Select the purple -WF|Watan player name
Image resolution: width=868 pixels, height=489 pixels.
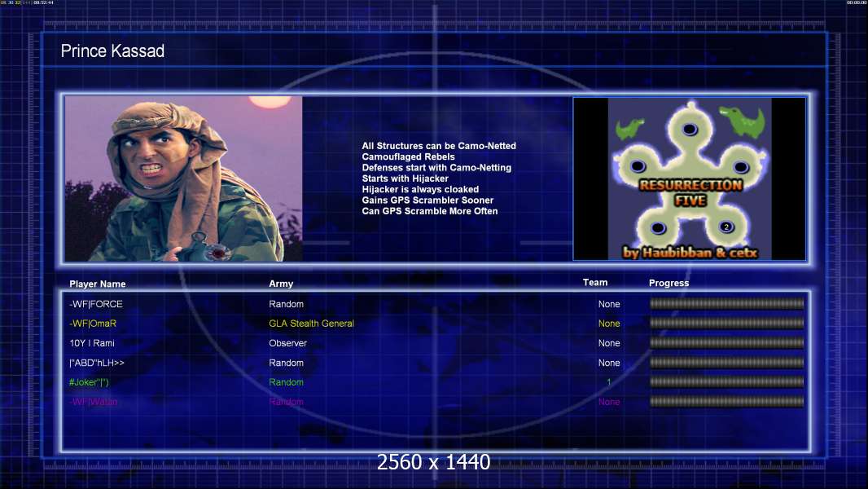coord(93,402)
